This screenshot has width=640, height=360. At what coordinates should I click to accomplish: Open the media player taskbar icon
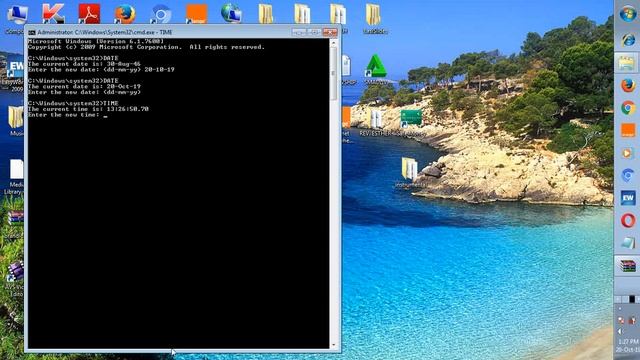627,153
